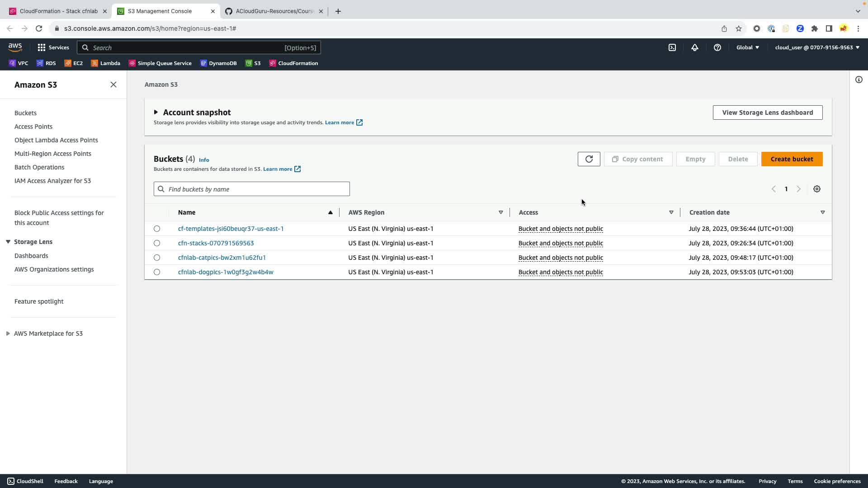Click the help question mark icon
868x488 pixels.
click(x=717, y=47)
